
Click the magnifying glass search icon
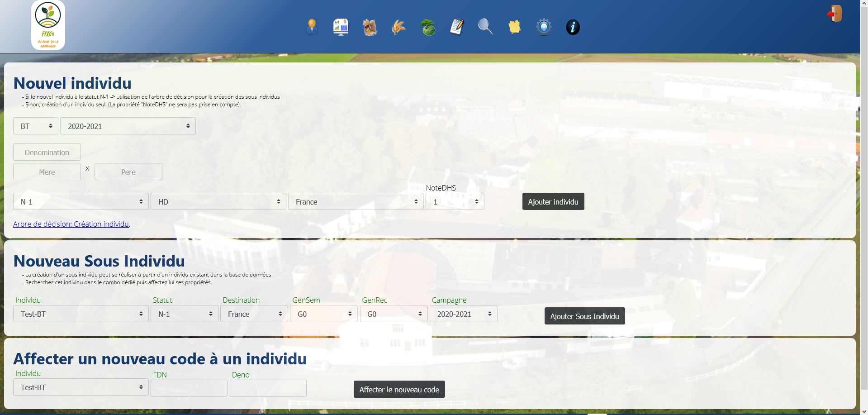(x=485, y=27)
